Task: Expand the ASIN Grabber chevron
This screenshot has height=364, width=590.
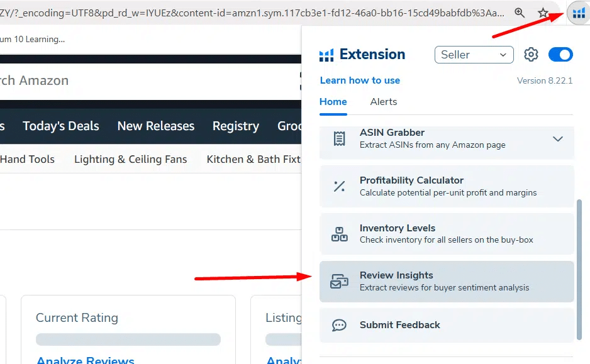Action: click(x=557, y=139)
